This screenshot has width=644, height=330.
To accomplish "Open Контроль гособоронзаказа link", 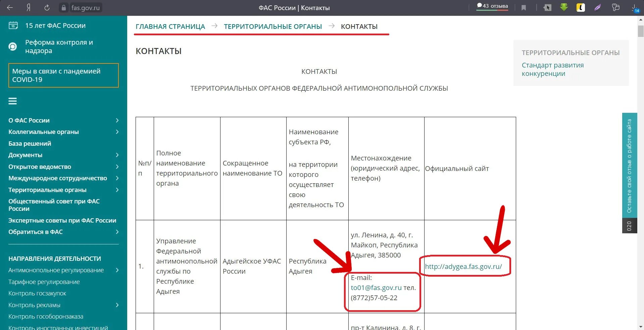I will tap(46, 317).
